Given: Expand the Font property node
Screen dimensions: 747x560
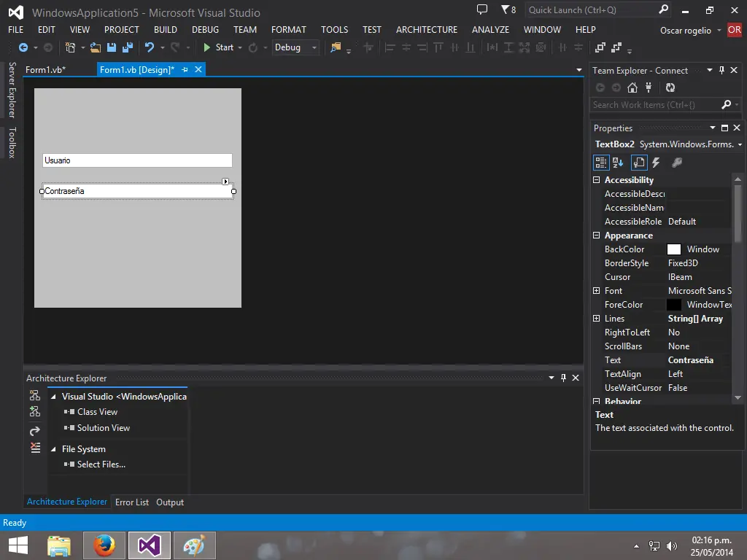Looking at the screenshot, I should (x=596, y=291).
